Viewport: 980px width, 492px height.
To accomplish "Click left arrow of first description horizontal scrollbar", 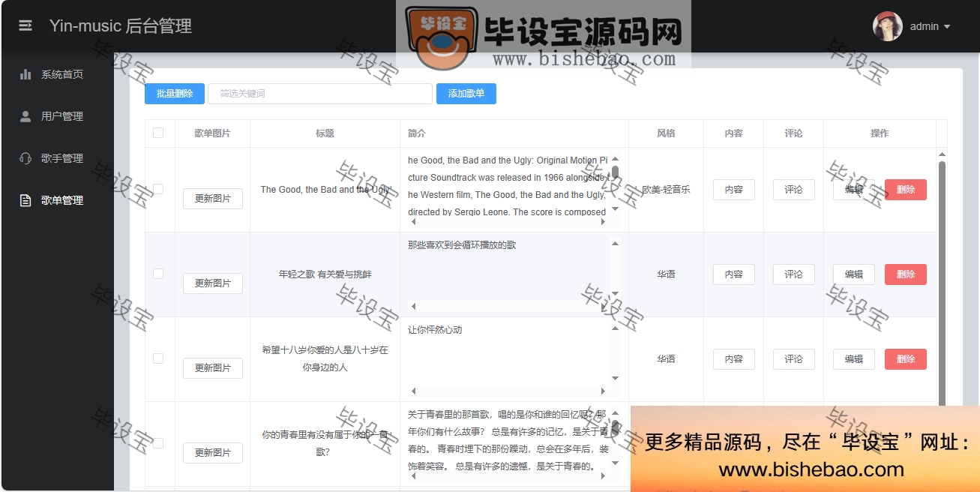I will point(413,222).
